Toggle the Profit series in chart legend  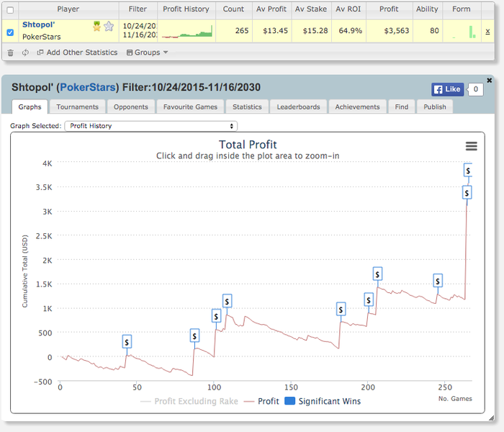pos(261,401)
